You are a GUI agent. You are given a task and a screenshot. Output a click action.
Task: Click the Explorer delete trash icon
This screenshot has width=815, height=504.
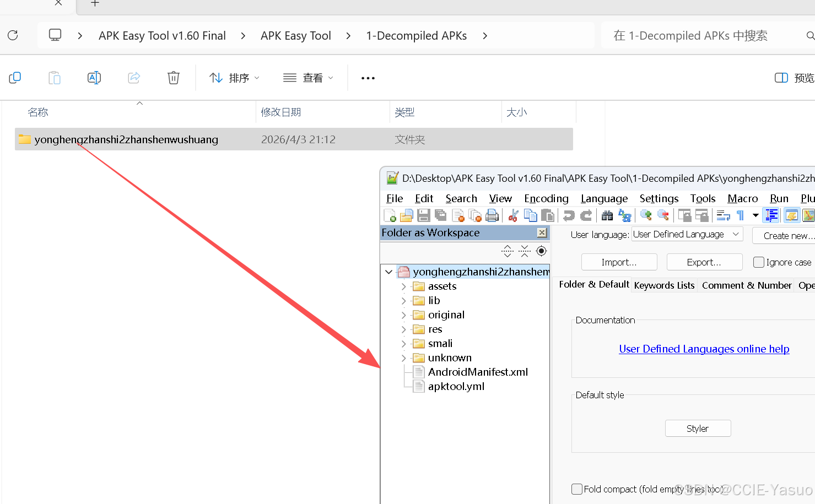tap(174, 78)
